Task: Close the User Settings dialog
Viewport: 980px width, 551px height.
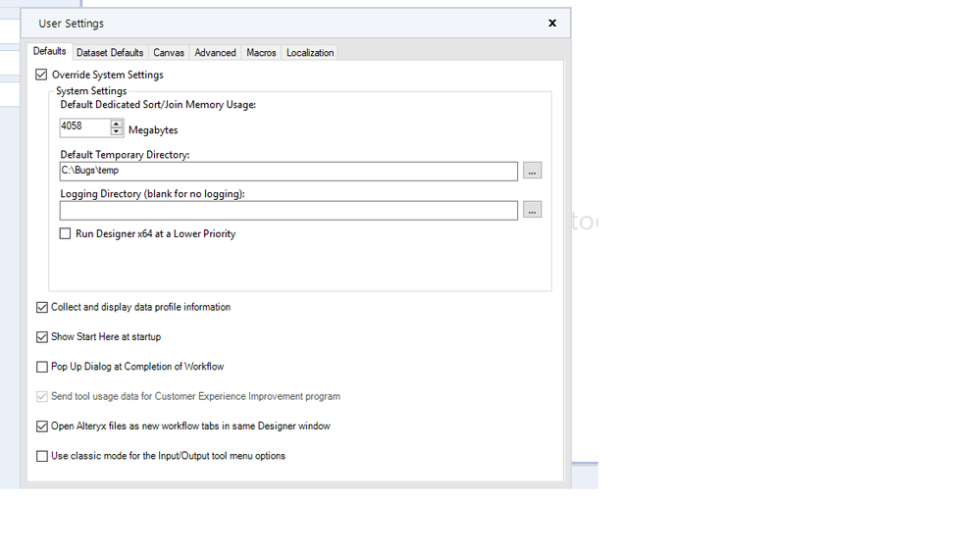Action: pyautogui.click(x=552, y=24)
